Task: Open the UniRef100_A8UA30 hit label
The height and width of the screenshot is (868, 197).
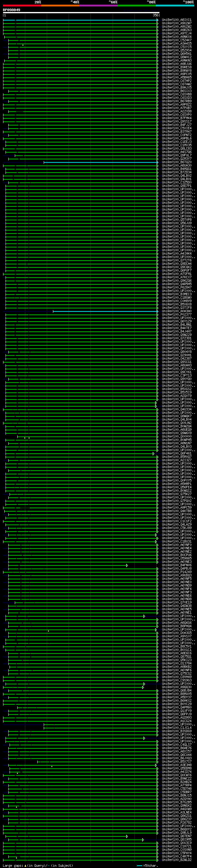Action: click(x=176, y=166)
